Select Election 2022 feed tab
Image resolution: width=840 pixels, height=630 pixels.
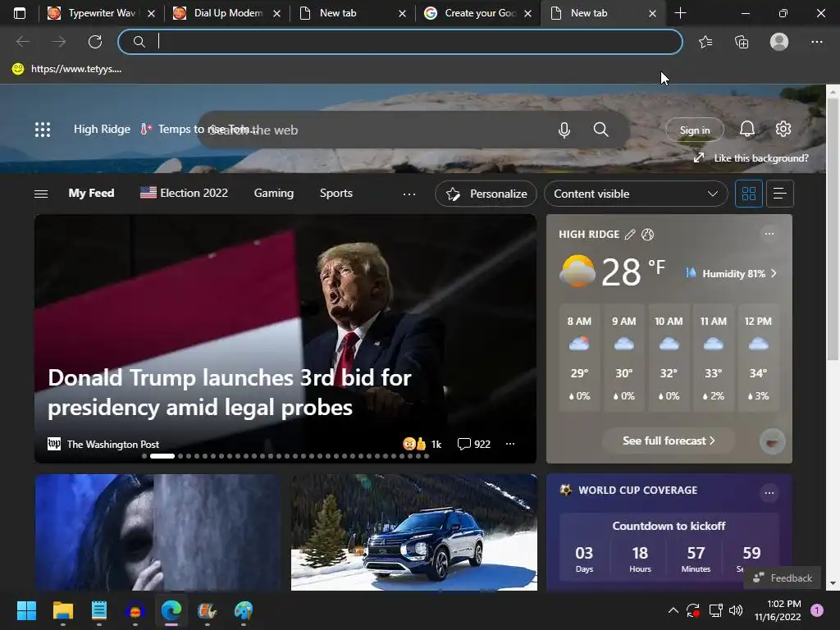pos(185,194)
